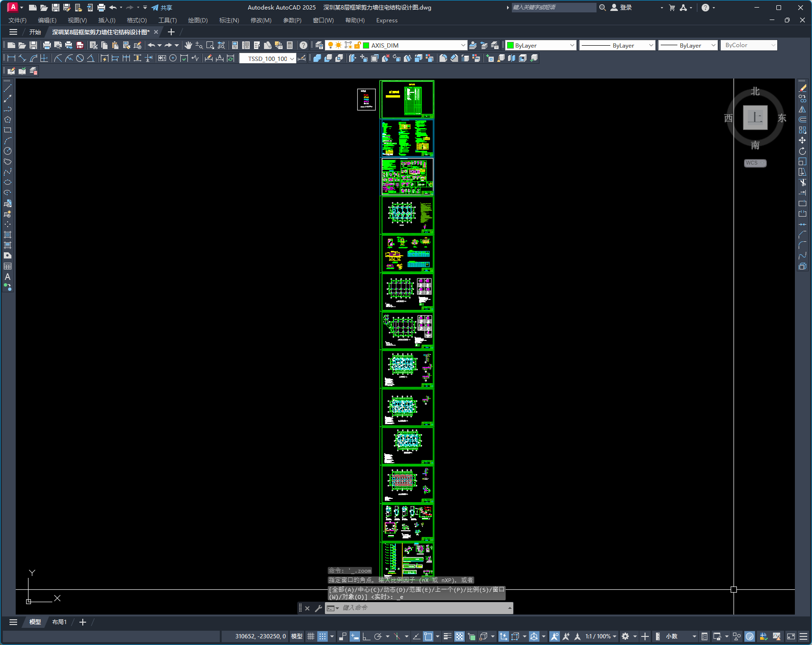The height and width of the screenshot is (645, 812).
Task: Click the 登录 sign-in button
Action: pyautogui.click(x=621, y=8)
